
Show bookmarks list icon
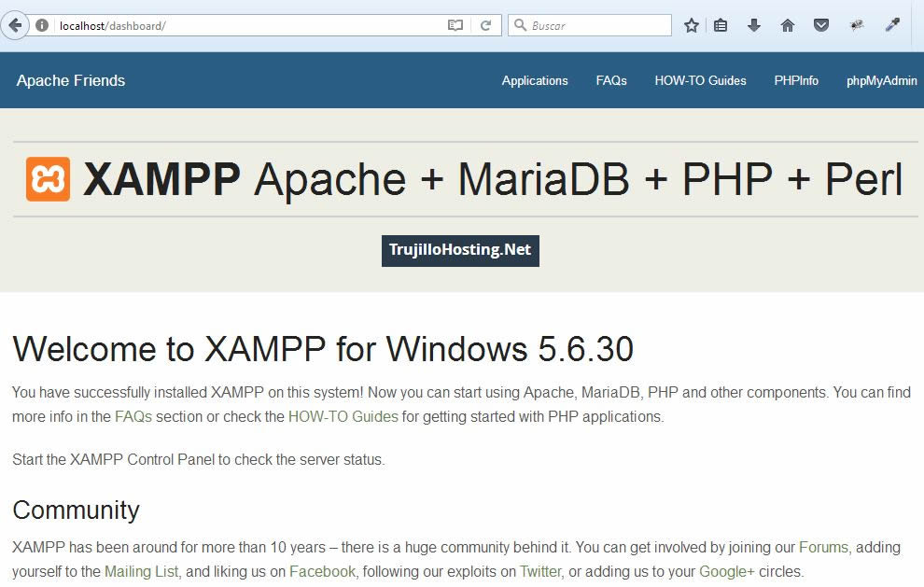point(721,25)
